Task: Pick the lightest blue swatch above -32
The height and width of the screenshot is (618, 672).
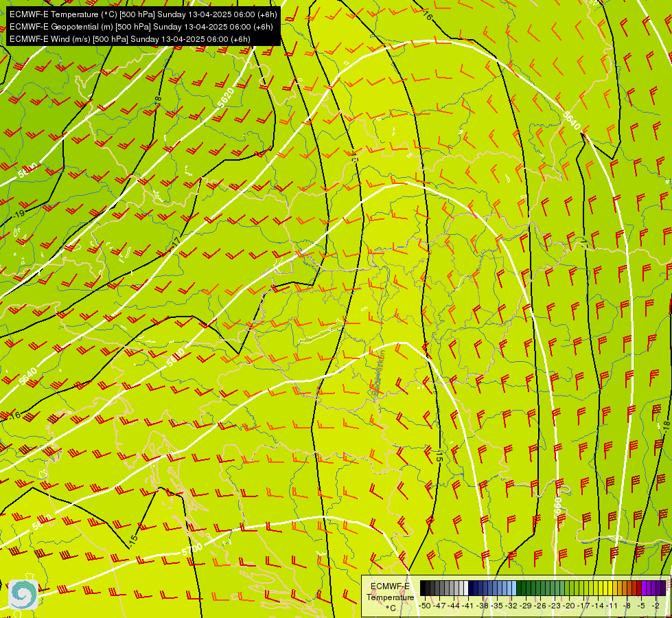Action: (x=514, y=588)
